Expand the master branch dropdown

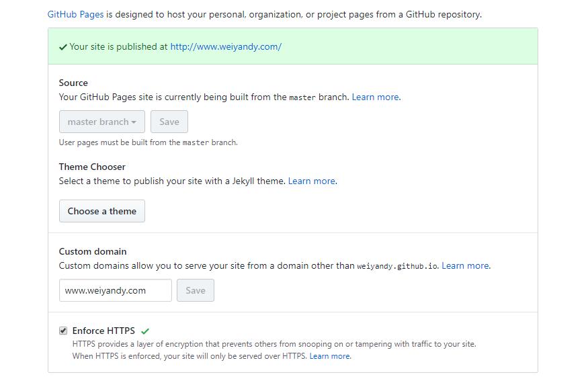point(101,122)
